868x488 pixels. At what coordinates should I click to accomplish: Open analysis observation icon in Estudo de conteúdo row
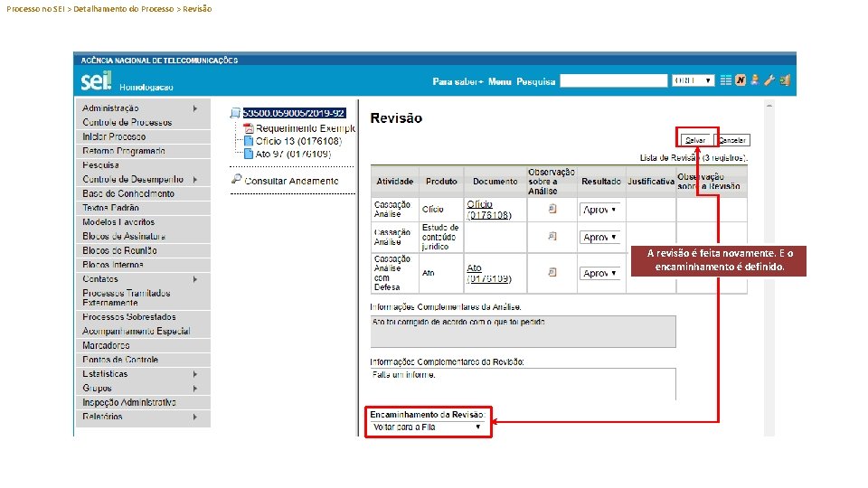pos(552,236)
